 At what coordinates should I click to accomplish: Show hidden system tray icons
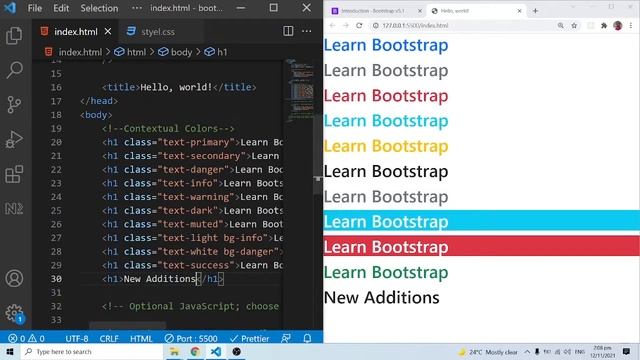pos(527,352)
